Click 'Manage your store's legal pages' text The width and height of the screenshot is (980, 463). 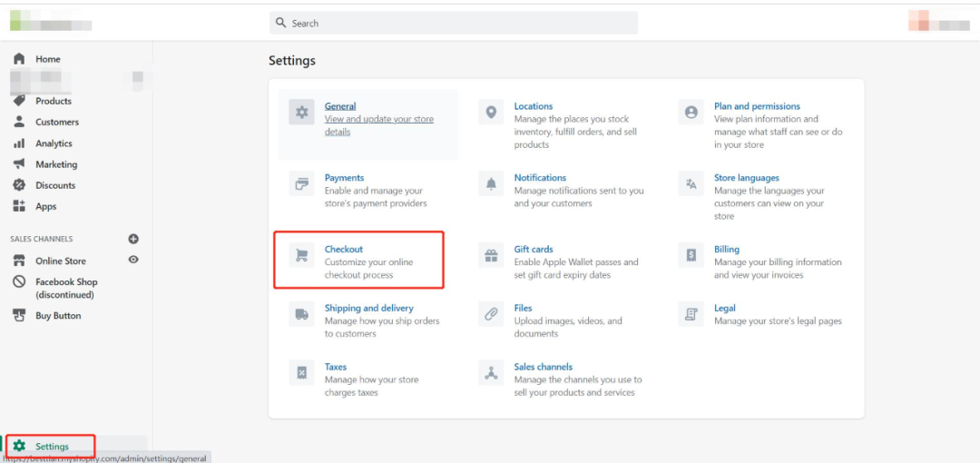coord(779,321)
